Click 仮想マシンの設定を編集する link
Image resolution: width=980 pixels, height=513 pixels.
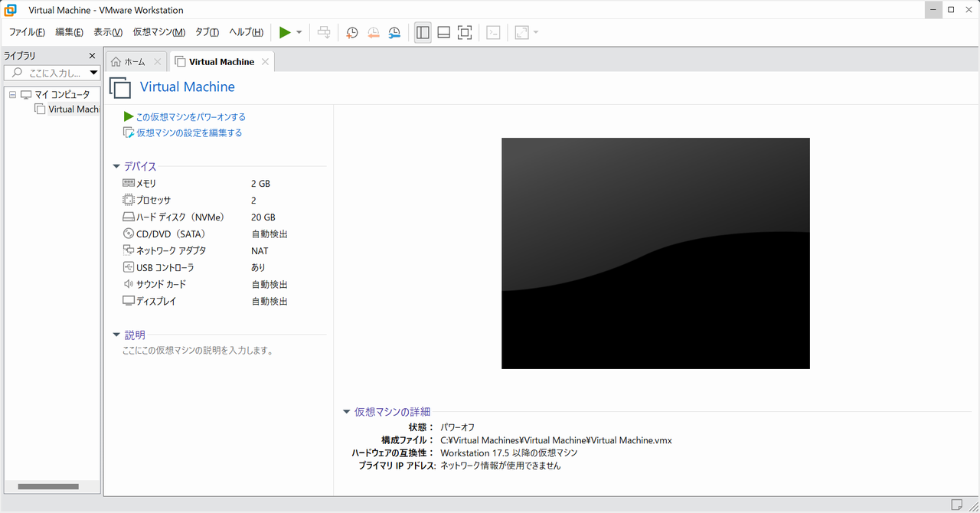pyautogui.click(x=188, y=132)
